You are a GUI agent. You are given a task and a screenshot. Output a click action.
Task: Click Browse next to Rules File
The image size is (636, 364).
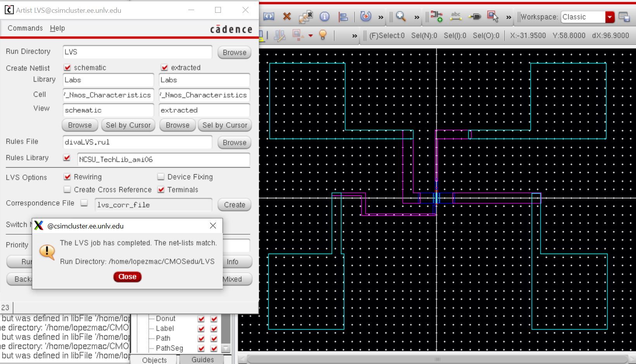[x=234, y=143]
